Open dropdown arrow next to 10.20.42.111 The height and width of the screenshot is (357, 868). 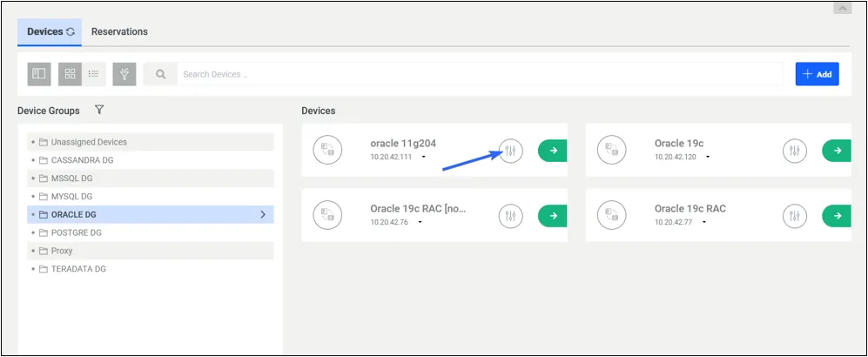(423, 158)
